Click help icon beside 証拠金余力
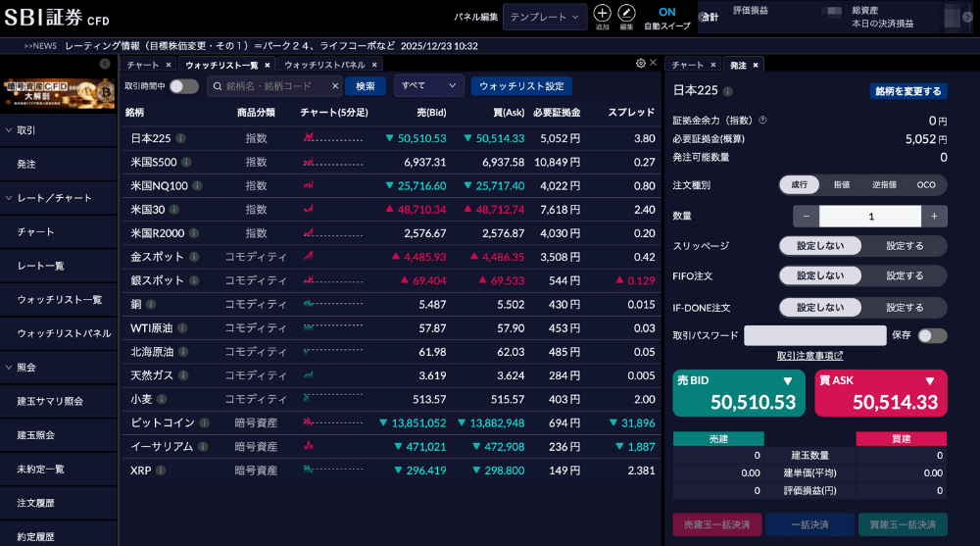980x546 pixels. tap(762, 121)
